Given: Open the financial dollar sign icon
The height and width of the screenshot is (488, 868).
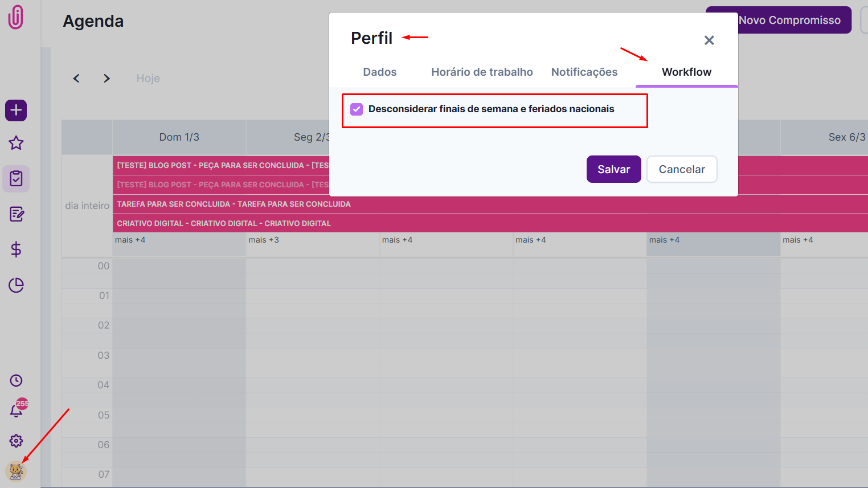Looking at the screenshot, I should (16, 249).
